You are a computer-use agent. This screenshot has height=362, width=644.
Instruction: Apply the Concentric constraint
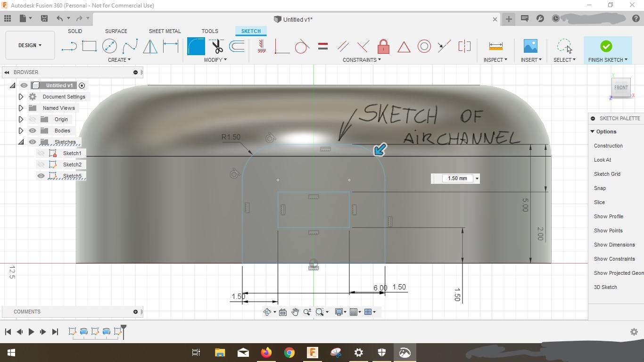pos(424,46)
